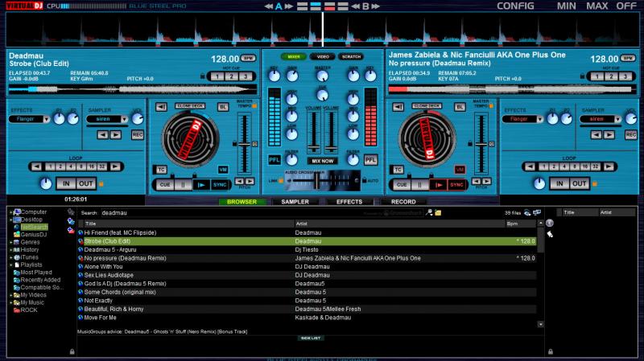Viewport: 644px width, 361px height.
Task: Click the left sampler REC button
Action: pyautogui.click(x=138, y=134)
